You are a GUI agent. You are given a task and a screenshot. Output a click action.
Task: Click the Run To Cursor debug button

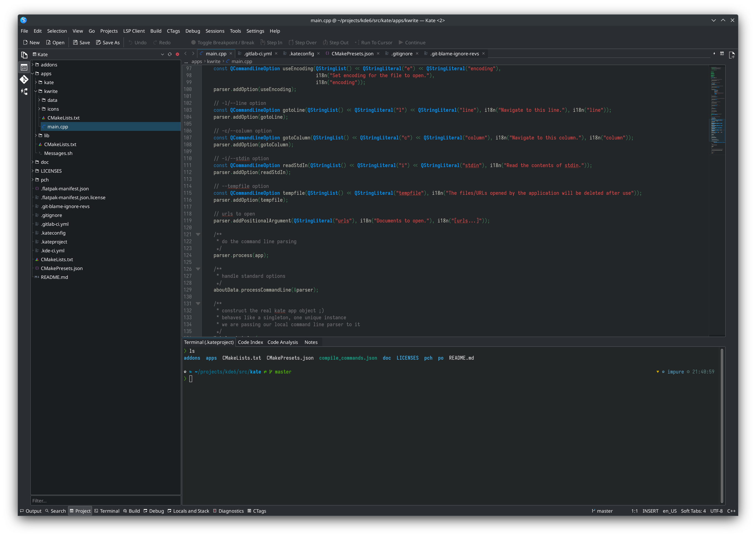(x=373, y=43)
